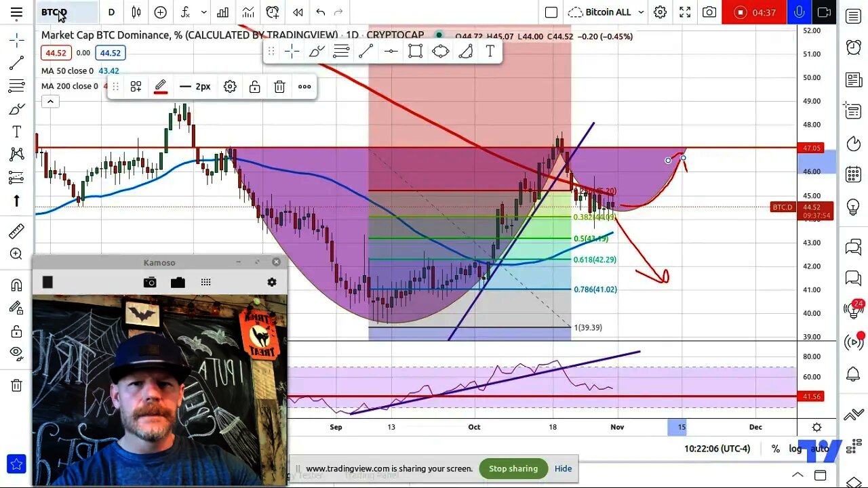Screen dimensions: 868x488
Task: Select the text tool in left sidebar
Action: (x=17, y=131)
